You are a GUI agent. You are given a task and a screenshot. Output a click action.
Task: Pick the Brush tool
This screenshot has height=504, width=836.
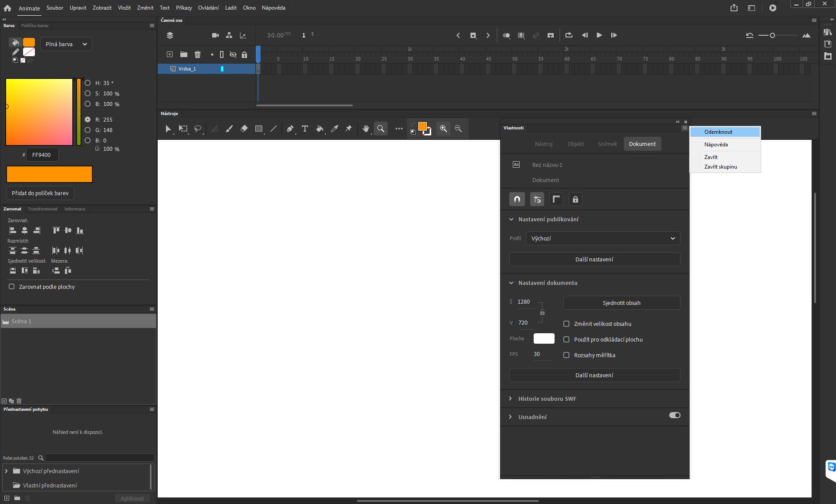(x=229, y=129)
